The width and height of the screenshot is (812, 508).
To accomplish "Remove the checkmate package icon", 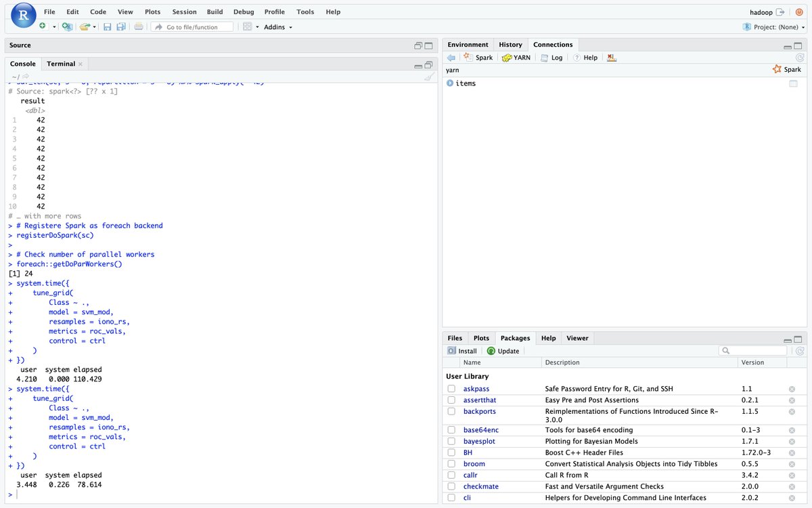I will (x=792, y=486).
